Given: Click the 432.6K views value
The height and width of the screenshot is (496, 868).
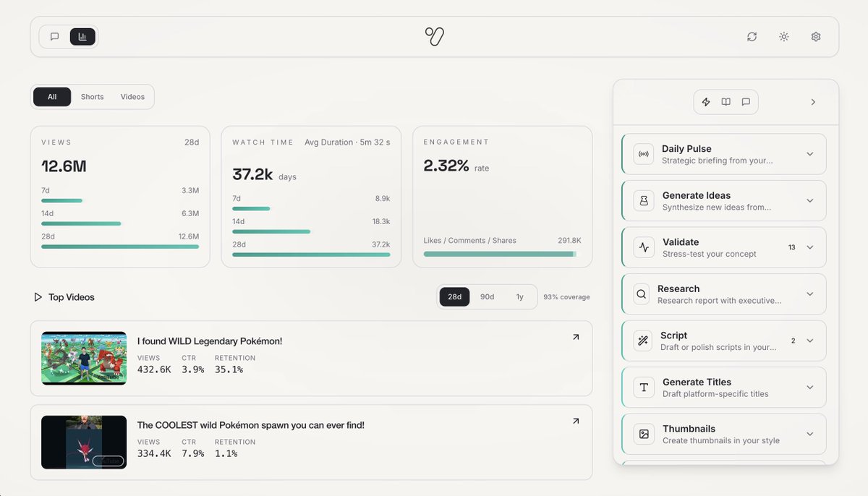Looking at the screenshot, I should click(x=154, y=369).
